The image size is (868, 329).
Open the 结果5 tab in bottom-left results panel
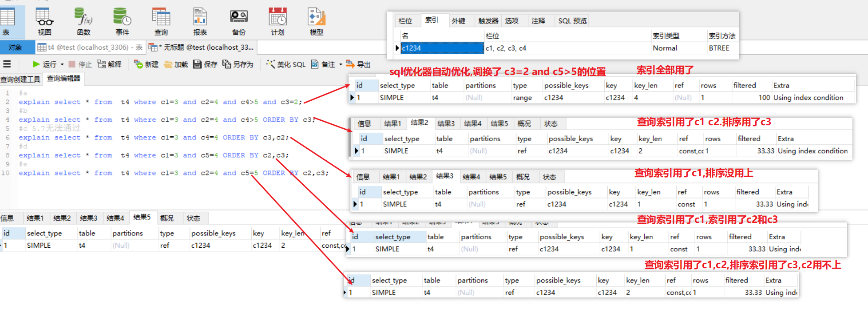[142, 217]
